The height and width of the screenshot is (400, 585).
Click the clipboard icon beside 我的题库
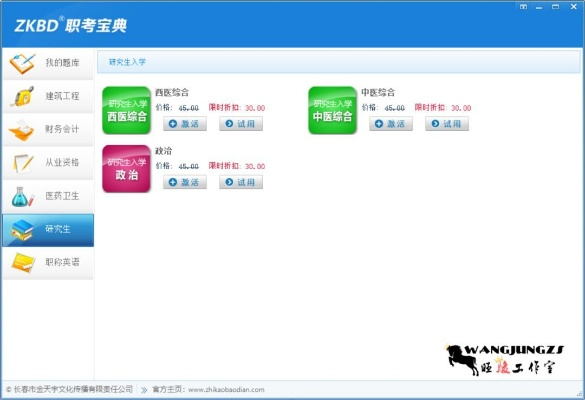22,63
